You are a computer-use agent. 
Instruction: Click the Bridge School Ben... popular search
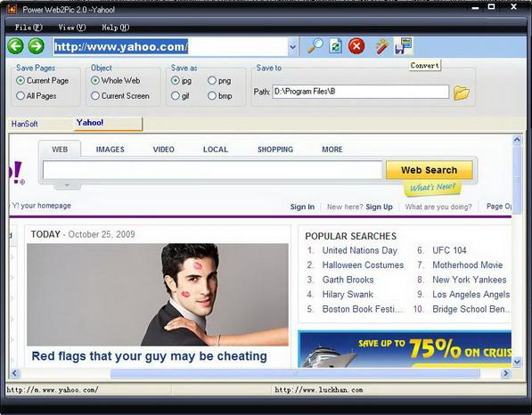point(471,309)
